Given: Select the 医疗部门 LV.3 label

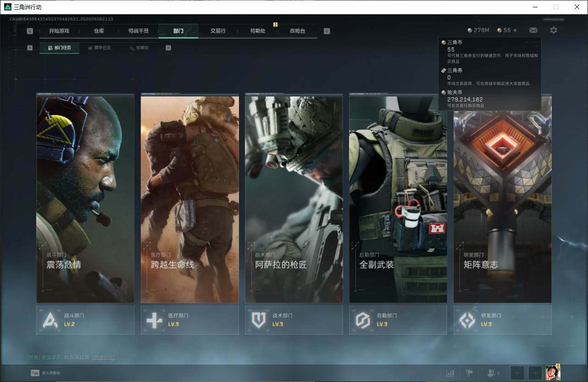Looking at the screenshot, I should click(x=173, y=324).
